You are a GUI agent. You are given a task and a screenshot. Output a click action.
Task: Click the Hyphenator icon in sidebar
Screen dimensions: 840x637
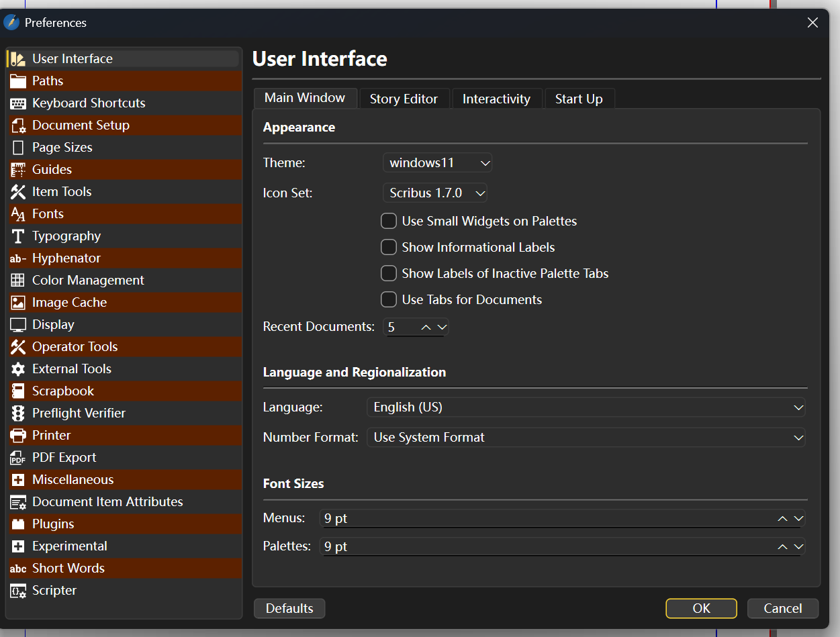(18, 258)
